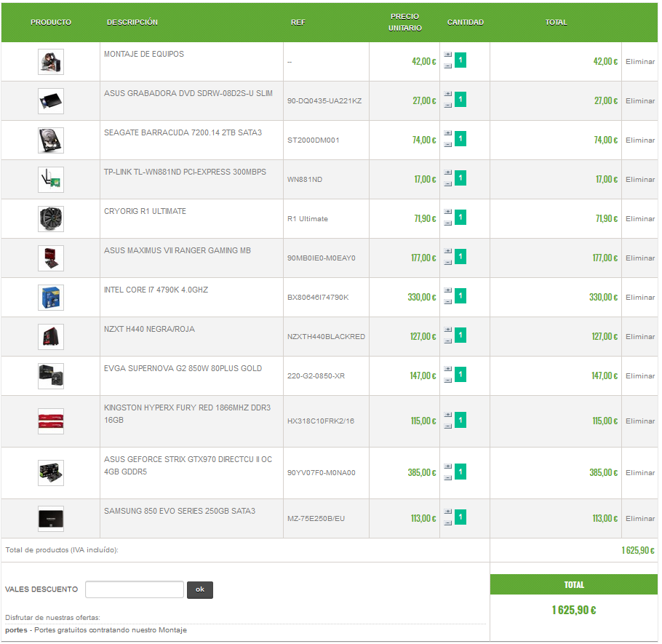Click the PRECIO UNITARIO column header
The height and width of the screenshot is (644, 662).
click(x=405, y=22)
